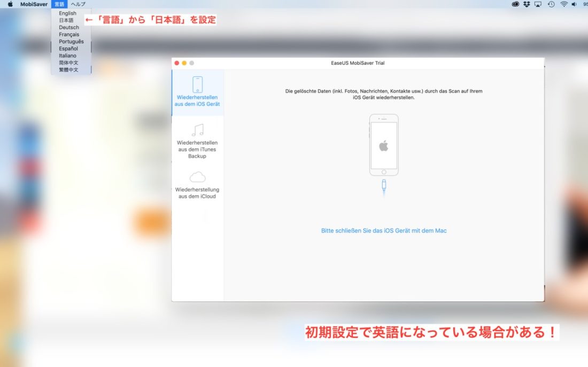
Task: Click the music note iTunes backup icon
Action: pos(198,130)
